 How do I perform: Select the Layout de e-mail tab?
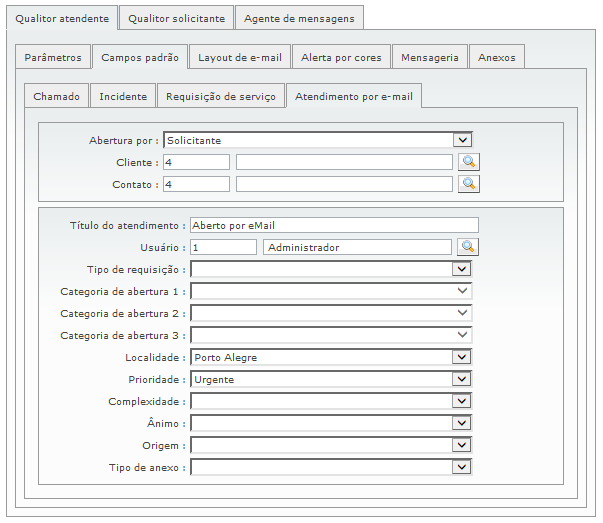point(239,57)
